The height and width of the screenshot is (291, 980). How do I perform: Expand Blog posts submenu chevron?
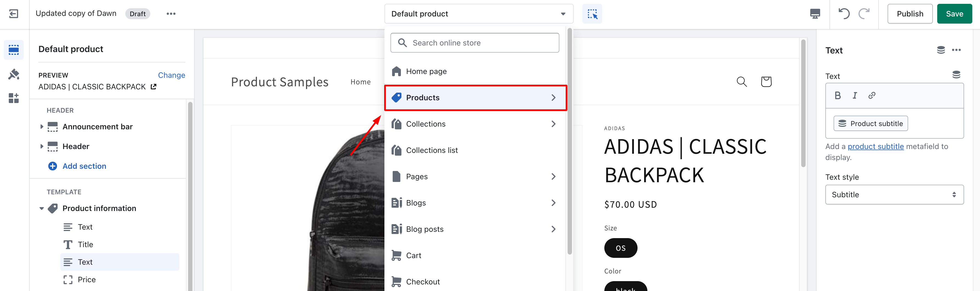(553, 229)
